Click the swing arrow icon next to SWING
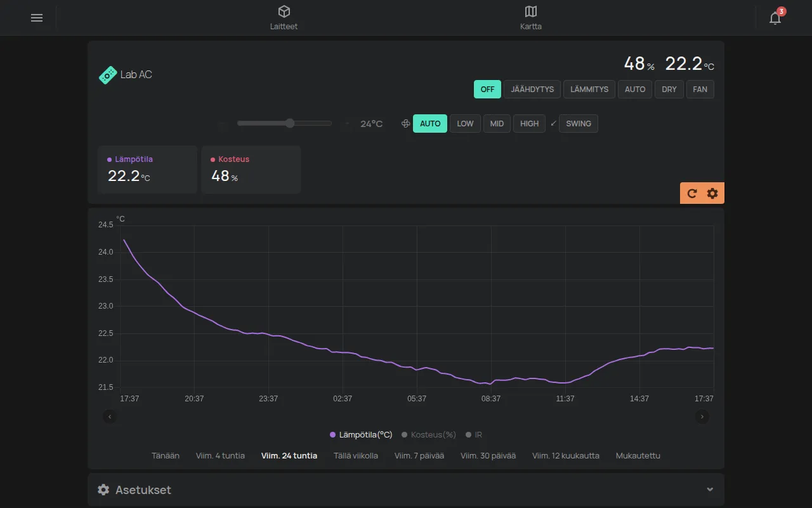This screenshot has height=508, width=812. pyautogui.click(x=553, y=123)
